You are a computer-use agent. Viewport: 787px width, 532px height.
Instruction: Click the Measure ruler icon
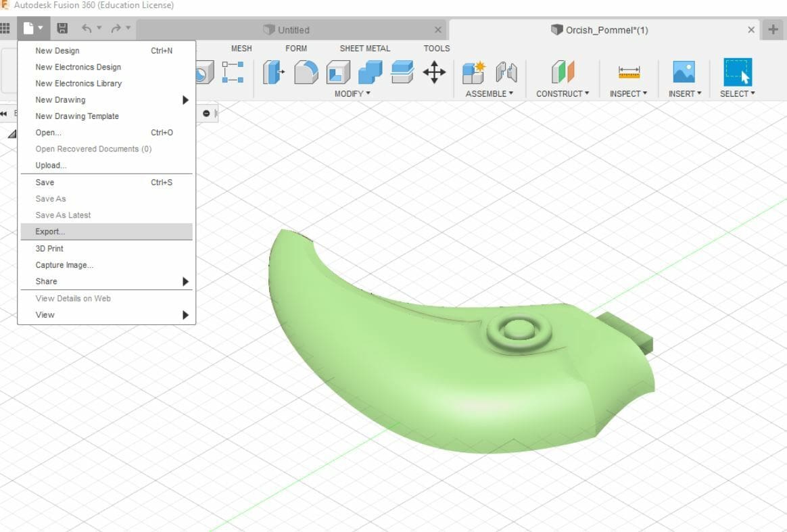[x=629, y=73]
